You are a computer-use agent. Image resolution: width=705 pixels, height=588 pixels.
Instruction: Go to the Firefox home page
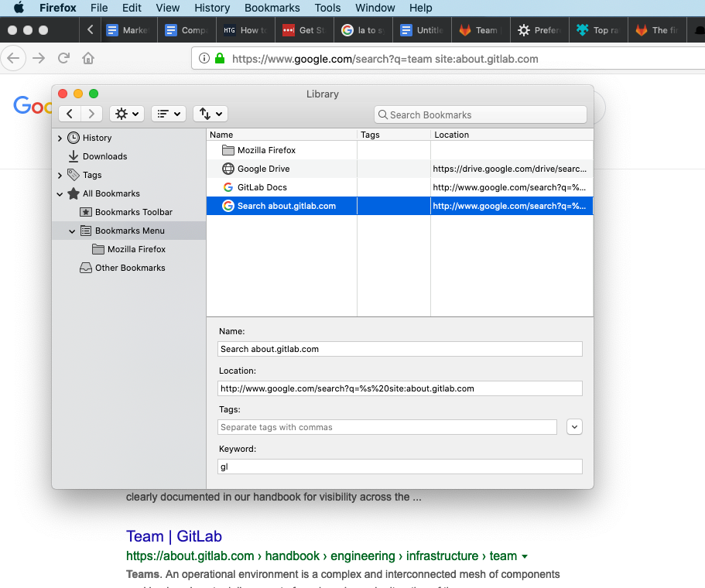pyautogui.click(x=88, y=58)
